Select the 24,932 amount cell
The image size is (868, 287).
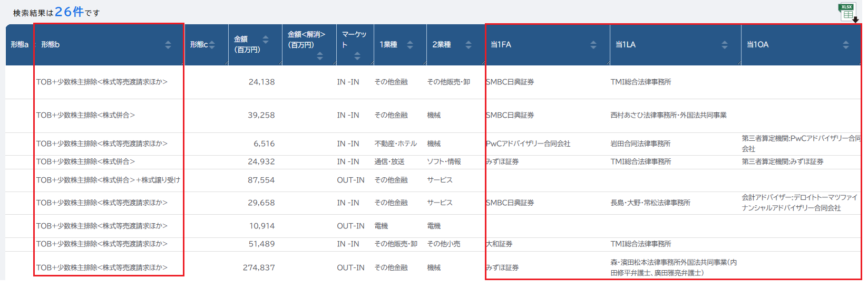(261, 161)
